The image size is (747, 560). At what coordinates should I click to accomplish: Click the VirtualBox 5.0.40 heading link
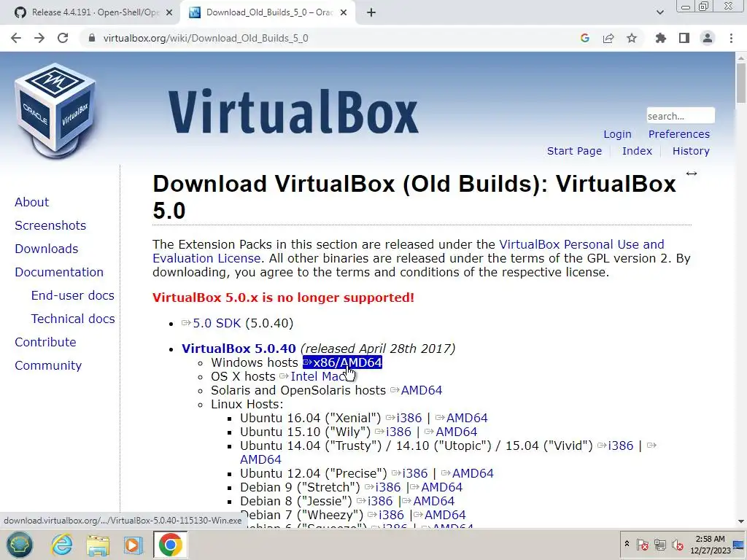[x=239, y=349]
